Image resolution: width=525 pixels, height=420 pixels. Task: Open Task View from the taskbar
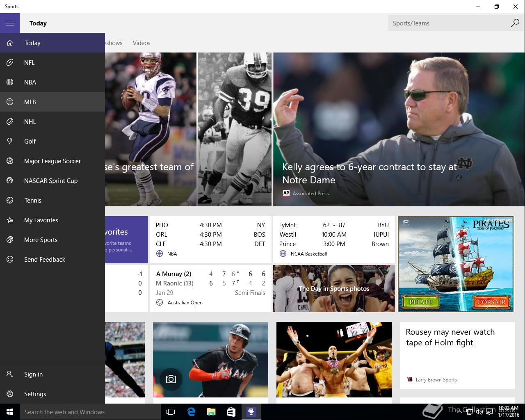click(x=171, y=412)
